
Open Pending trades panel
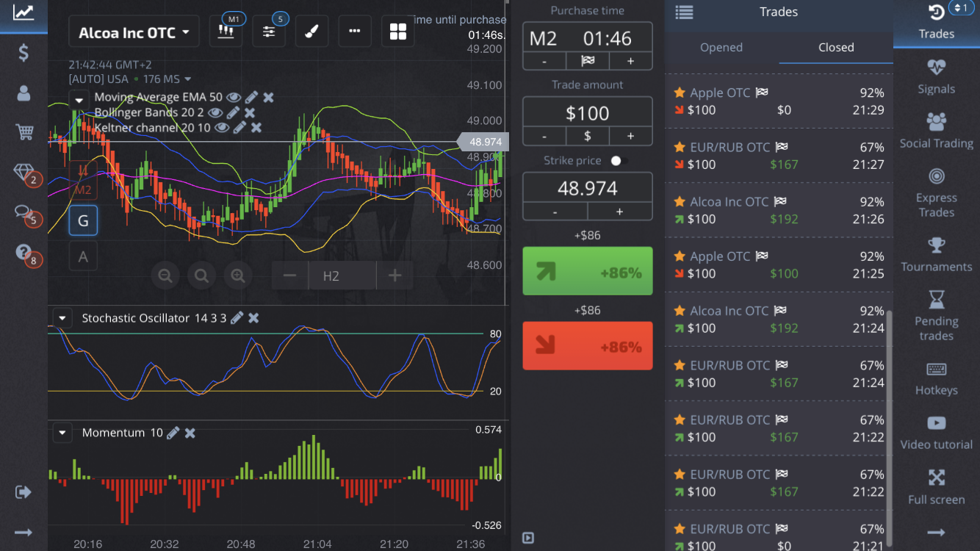click(937, 317)
